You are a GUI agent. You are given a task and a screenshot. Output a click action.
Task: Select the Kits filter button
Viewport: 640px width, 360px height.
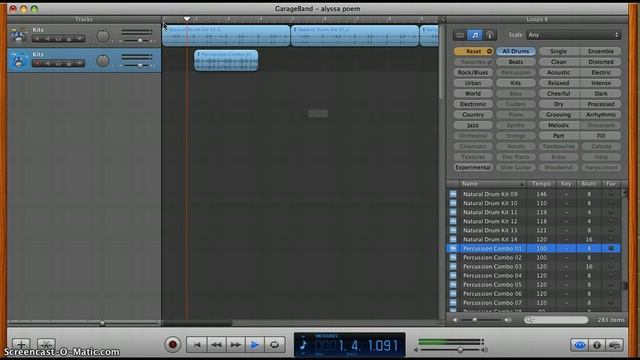pyautogui.click(x=516, y=83)
